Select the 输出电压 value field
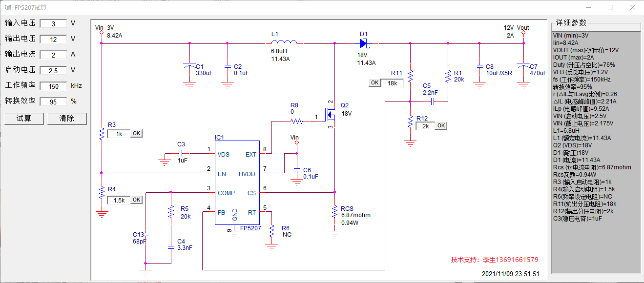Screen dimensions: 644x283 (54, 39)
